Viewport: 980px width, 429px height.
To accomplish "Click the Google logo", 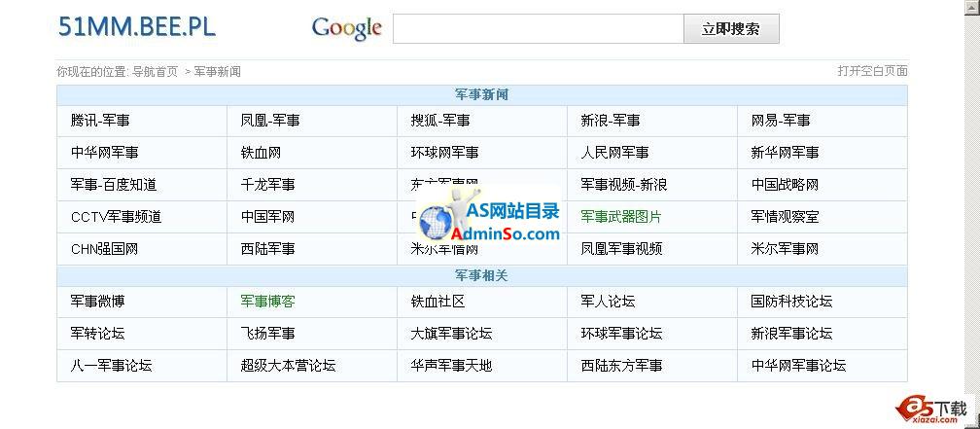I will click(347, 29).
